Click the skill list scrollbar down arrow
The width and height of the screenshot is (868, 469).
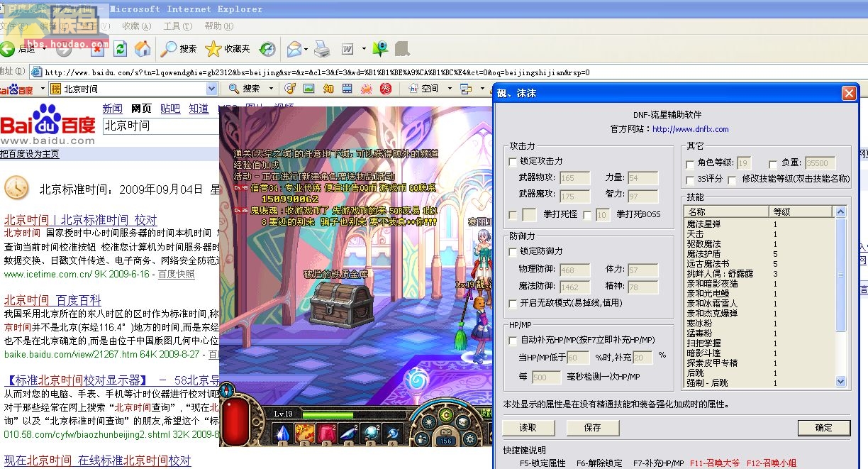[x=841, y=382]
